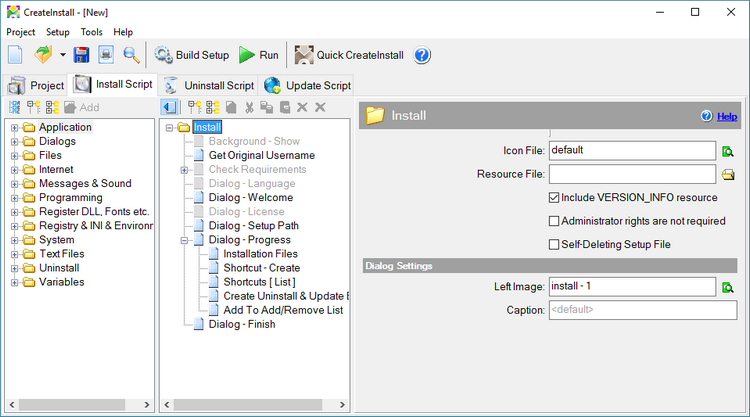
Task: Enable the Self-Deleting Setup File checkbox
Action: pos(554,244)
